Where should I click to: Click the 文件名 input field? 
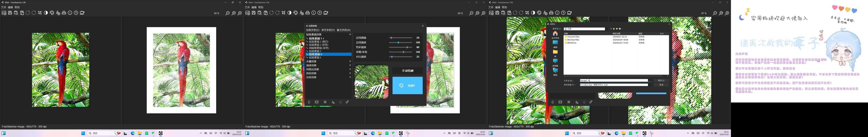613,80
